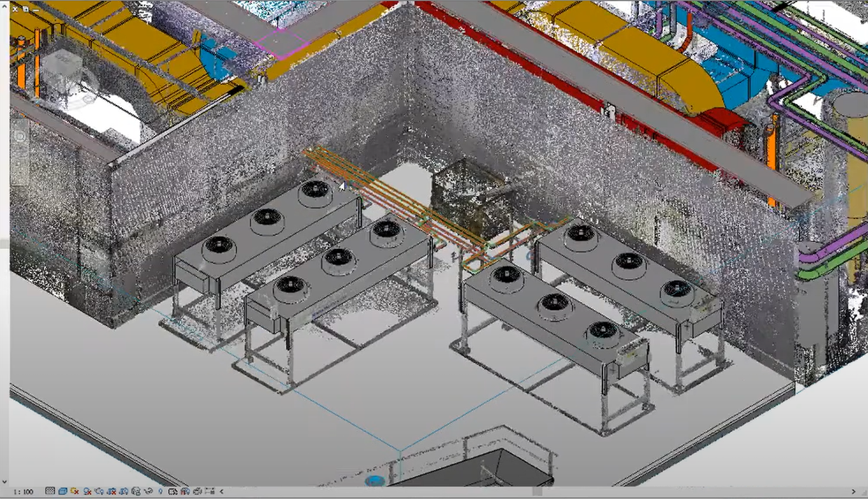Click the Show Analytical Model icon
868x499 pixels.
point(185,491)
